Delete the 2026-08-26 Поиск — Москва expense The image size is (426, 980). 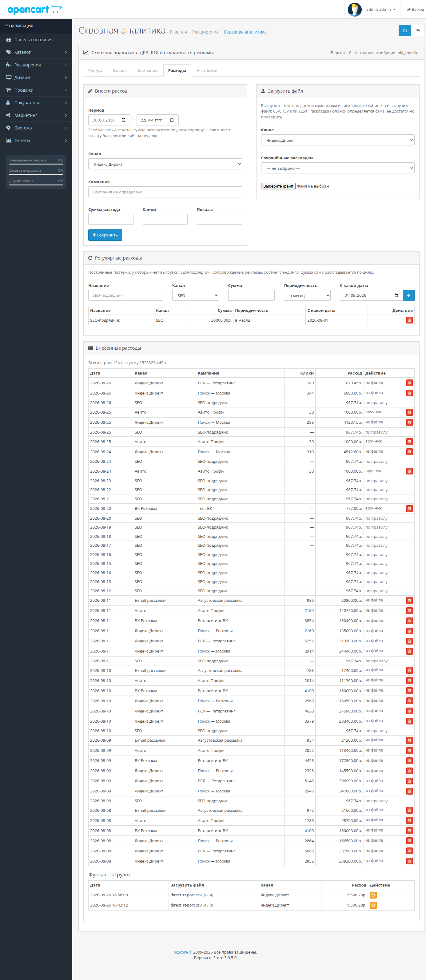[x=409, y=393]
